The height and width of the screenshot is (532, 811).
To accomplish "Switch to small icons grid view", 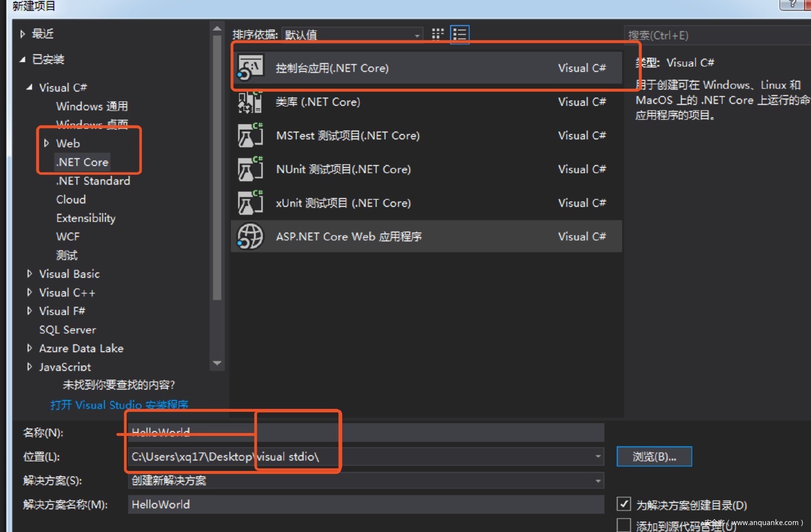I will click(437, 34).
